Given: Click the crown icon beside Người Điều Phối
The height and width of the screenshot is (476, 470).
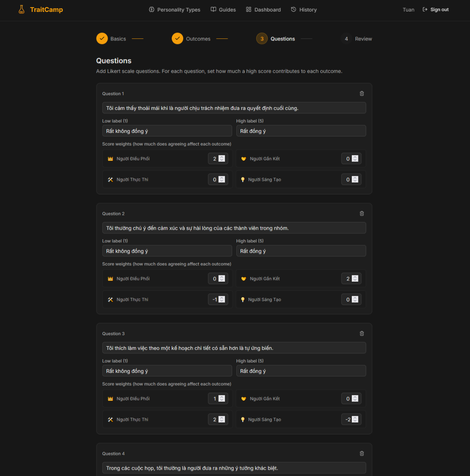Looking at the screenshot, I should point(110,158).
